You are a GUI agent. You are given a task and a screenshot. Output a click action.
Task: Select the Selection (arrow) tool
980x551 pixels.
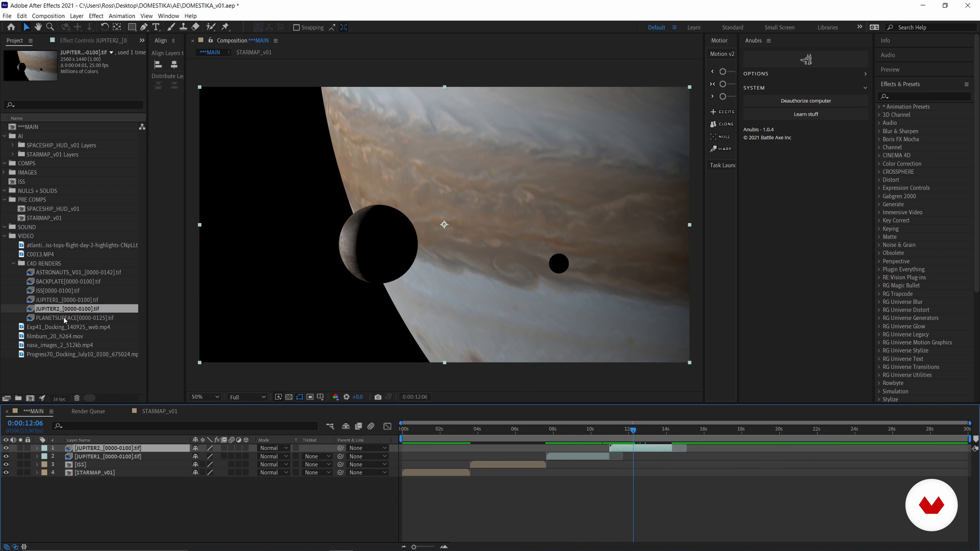click(26, 27)
